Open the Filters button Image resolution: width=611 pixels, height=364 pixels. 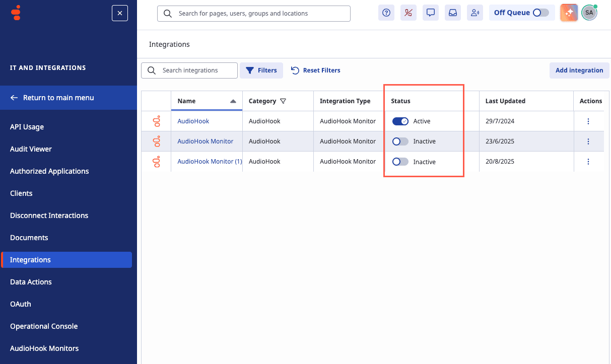pos(261,70)
